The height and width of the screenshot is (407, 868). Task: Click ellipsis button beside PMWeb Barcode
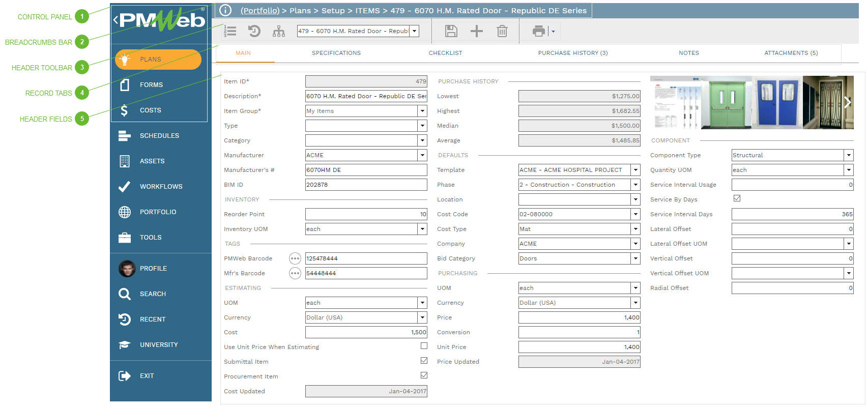tap(295, 259)
